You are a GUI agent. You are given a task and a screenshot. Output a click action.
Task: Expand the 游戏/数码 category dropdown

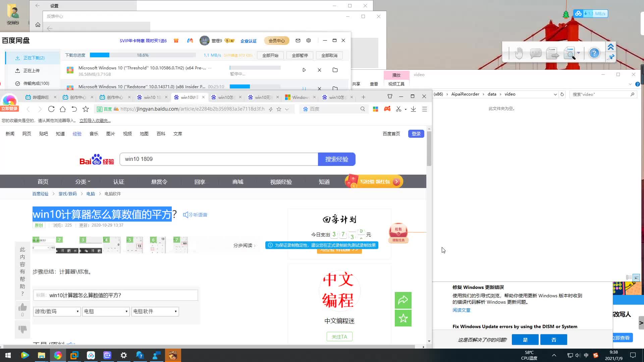coord(57,311)
